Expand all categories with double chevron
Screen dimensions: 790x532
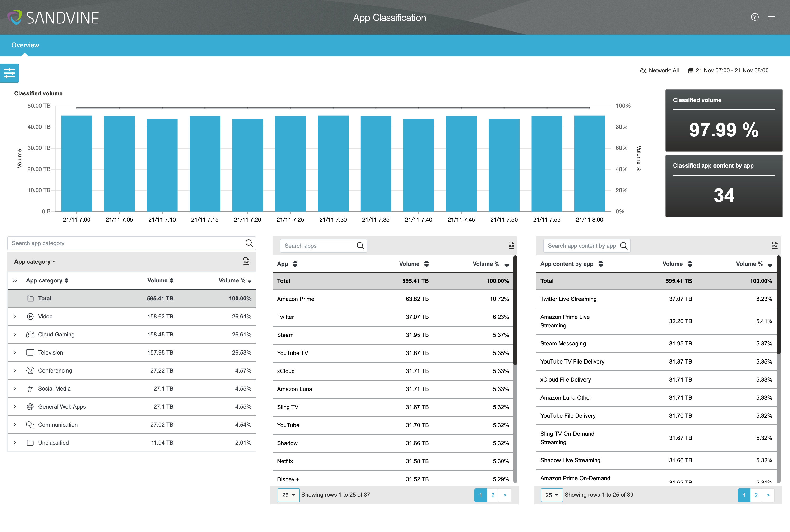(15, 280)
